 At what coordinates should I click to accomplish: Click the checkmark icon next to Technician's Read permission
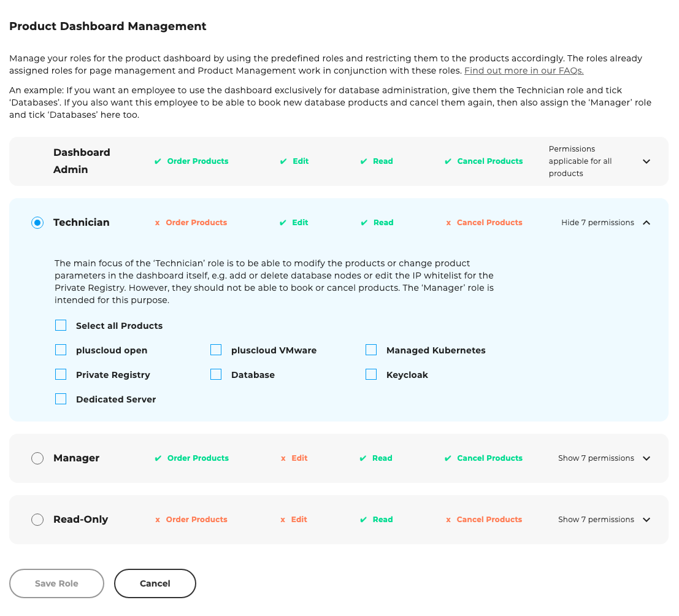tap(363, 222)
